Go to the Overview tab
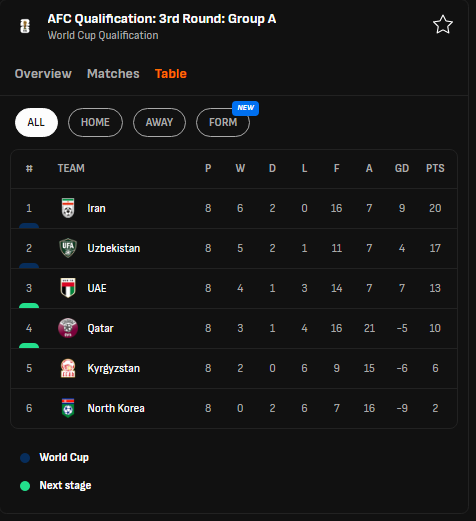The image size is (476, 521). pyautogui.click(x=43, y=74)
